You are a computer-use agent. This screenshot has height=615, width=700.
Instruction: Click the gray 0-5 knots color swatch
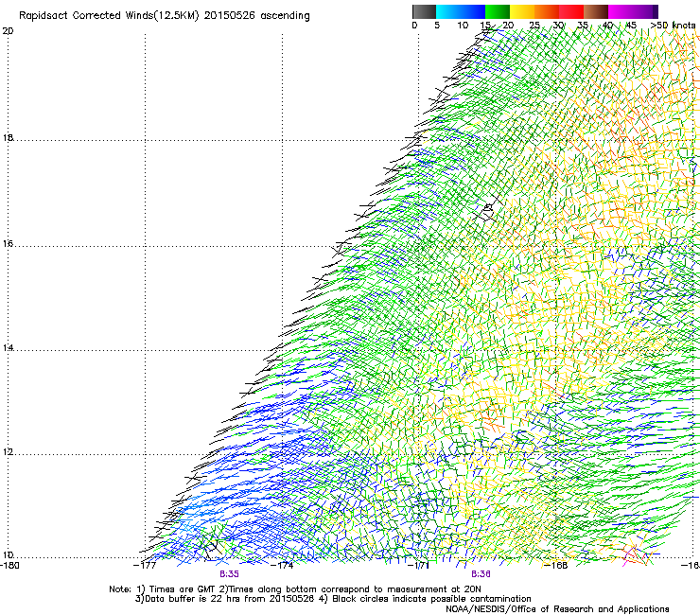pyautogui.click(x=424, y=11)
